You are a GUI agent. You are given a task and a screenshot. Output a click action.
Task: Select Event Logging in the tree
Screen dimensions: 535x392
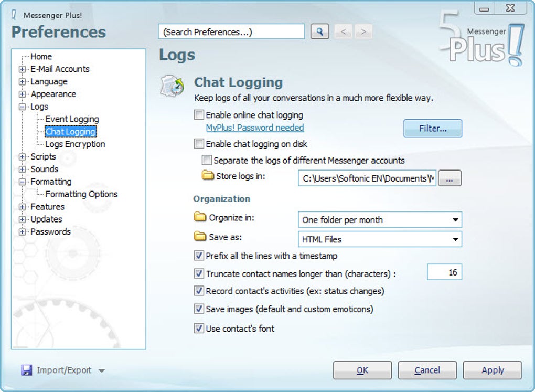72,119
